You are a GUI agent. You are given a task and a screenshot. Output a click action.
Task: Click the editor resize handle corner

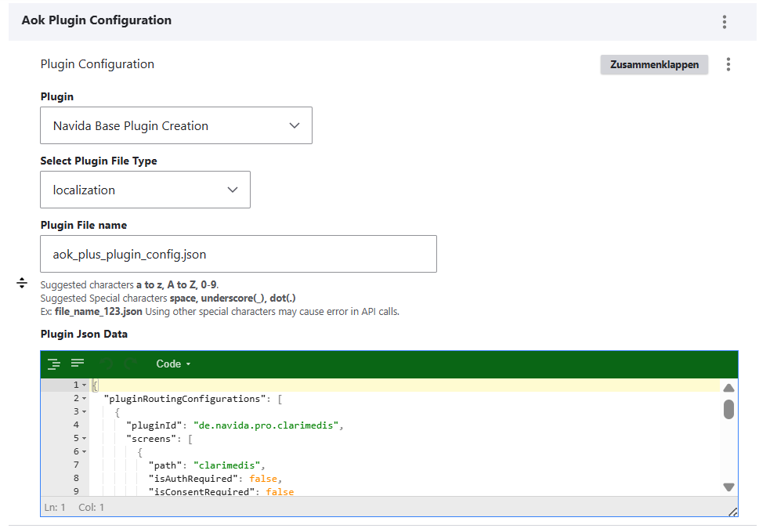[732, 511]
